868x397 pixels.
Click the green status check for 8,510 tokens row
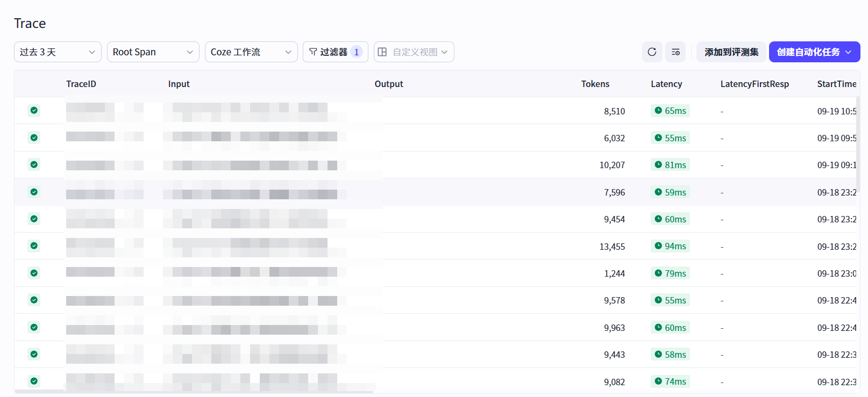34,111
